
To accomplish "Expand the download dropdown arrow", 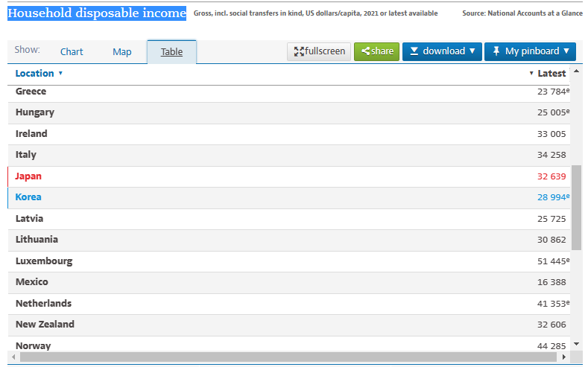I will click(x=472, y=51).
